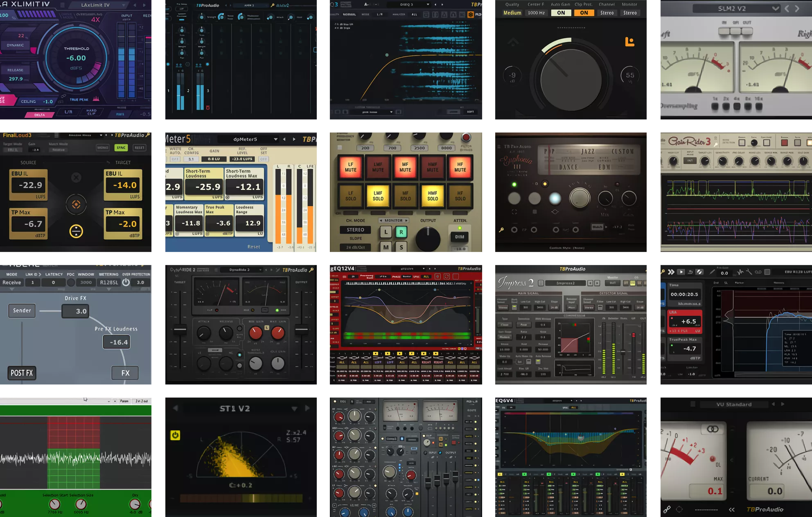812x517 pixels.
Task: Select the JAZZ style in Euphonia
Action: click(588, 151)
